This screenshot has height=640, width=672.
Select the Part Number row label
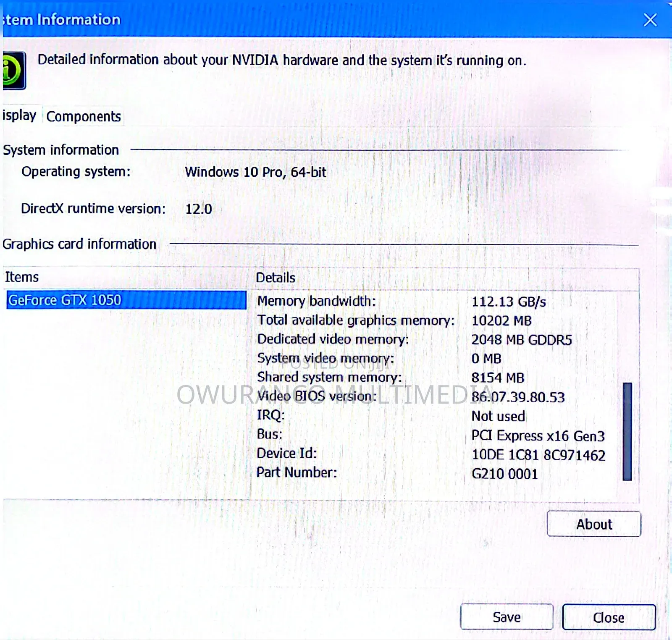[297, 472]
